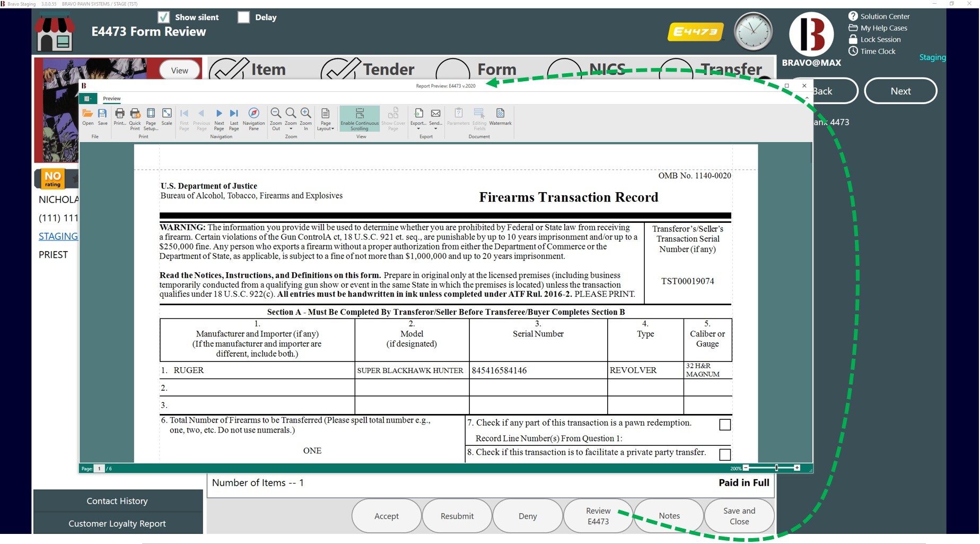The height and width of the screenshot is (544, 980).
Task: Click the Parameters icon
Action: pos(458,117)
